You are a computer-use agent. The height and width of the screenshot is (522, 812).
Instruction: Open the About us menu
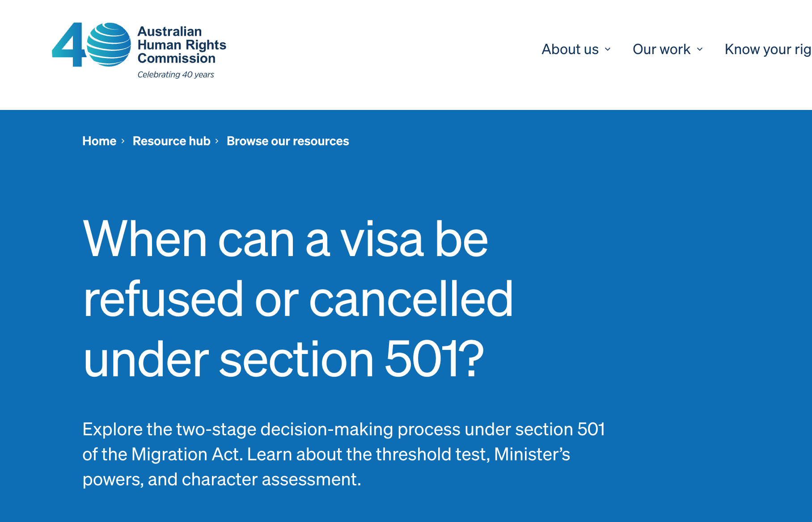click(570, 49)
